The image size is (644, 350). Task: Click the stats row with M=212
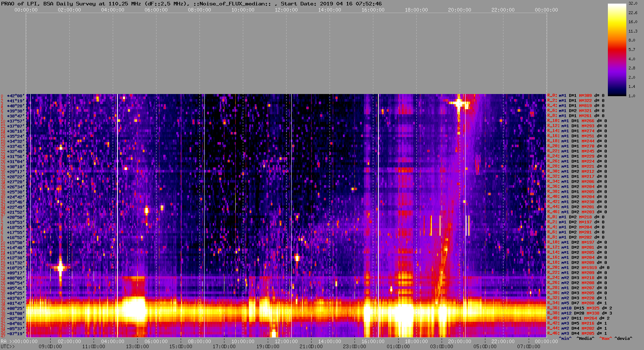pyautogui.click(x=577, y=172)
